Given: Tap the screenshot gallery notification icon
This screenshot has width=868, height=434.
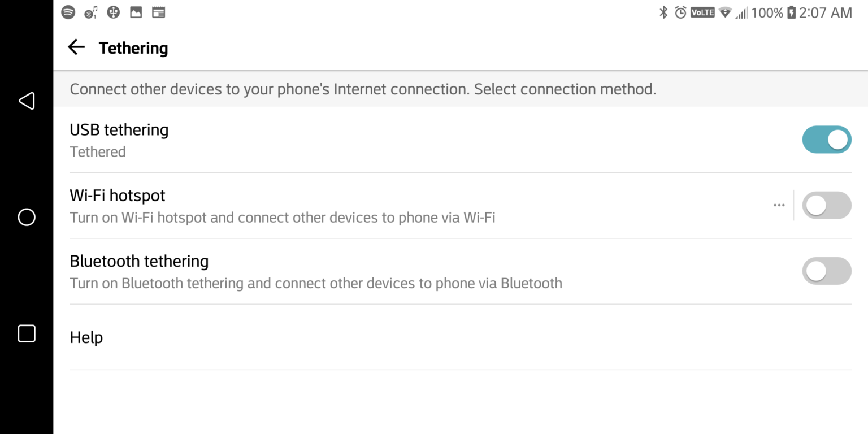Looking at the screenshot, I should [x=136, y=12].
